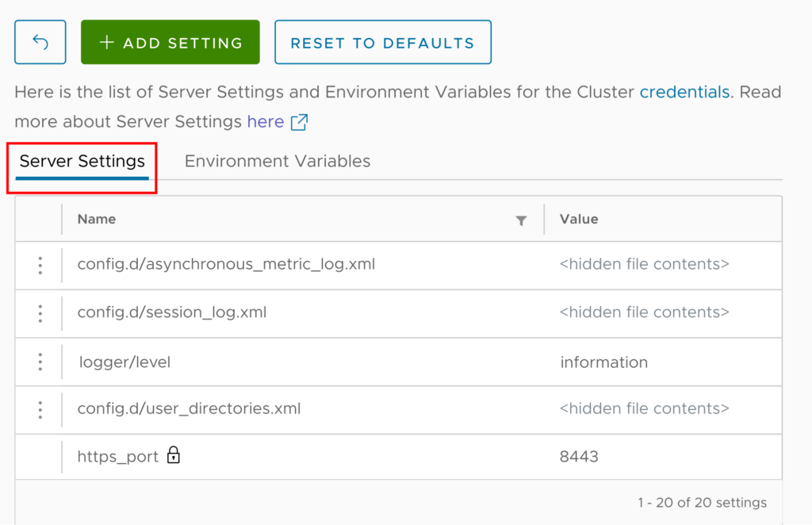Open kebab menu for user_directories.xml row

(x=40, y=410)
